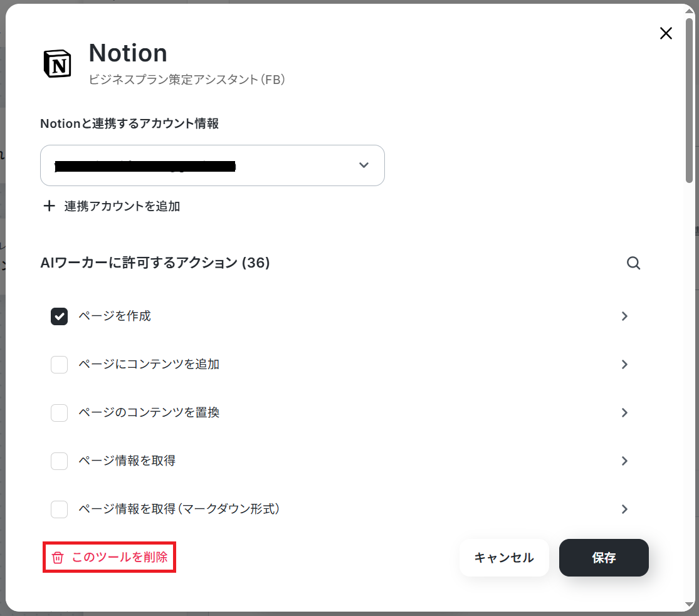The height and width of the screenshot is (616, 699).
Task: Enable the ページにコンテンツを追加 checkbox
Action: point(60,365)
